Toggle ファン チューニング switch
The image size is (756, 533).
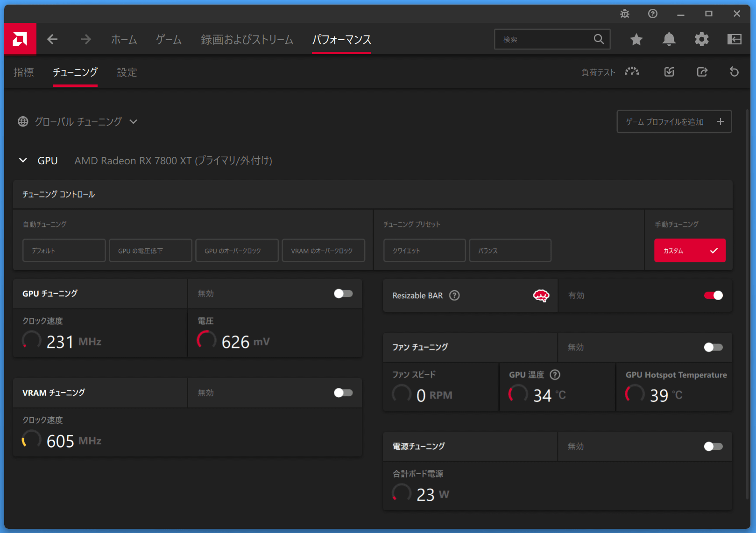click(x=714, y=347)
